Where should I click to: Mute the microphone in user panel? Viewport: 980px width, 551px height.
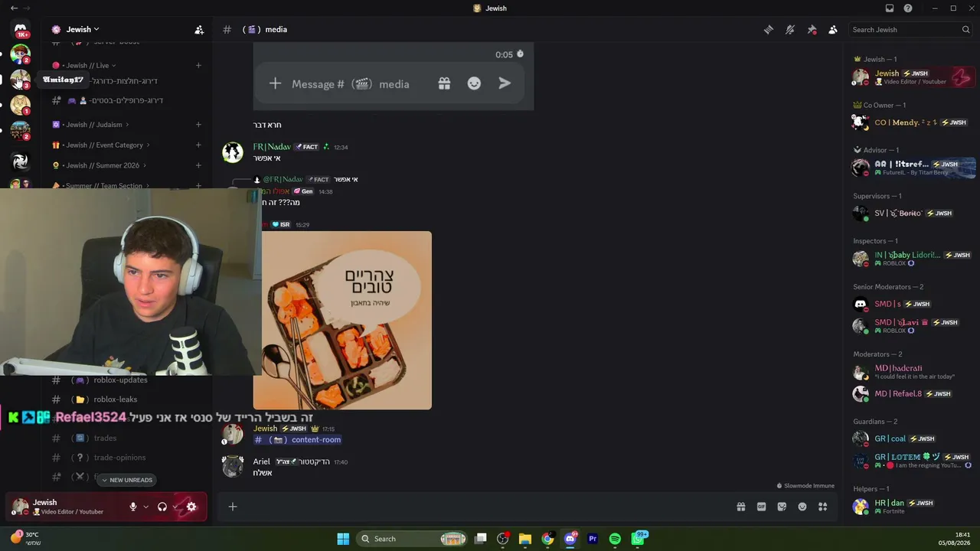tap(133, 507)
